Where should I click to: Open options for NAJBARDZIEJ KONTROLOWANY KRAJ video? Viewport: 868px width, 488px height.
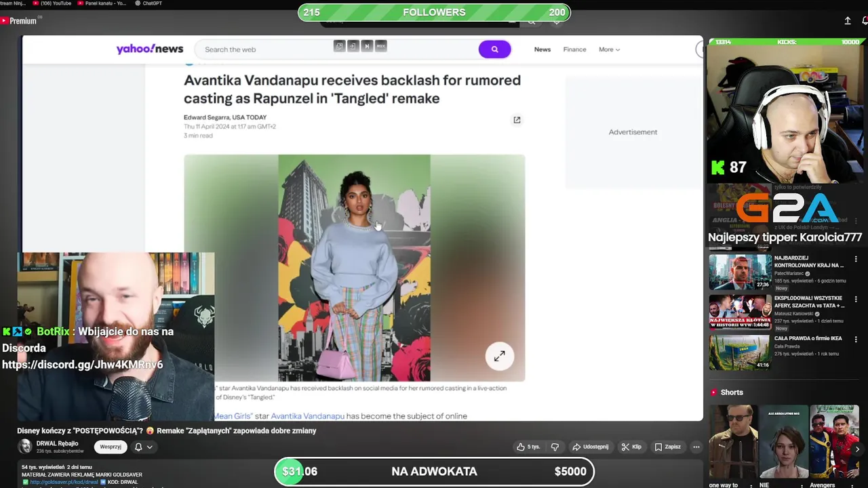click(856, 259)
